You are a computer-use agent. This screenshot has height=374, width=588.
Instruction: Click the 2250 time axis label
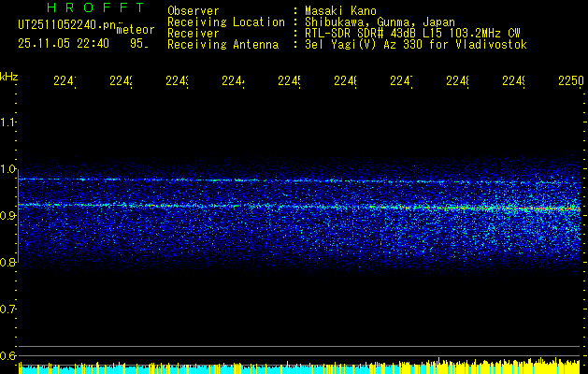point(571,81)
